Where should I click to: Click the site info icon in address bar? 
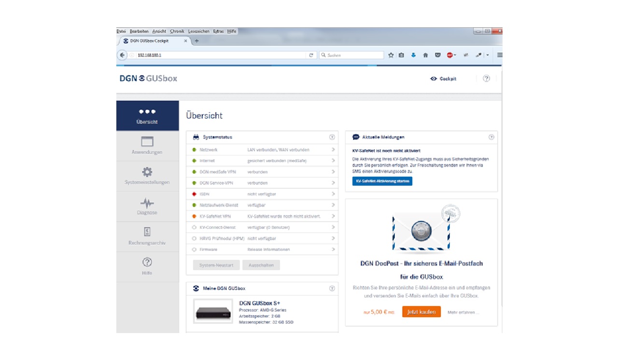tap(132, 55)
